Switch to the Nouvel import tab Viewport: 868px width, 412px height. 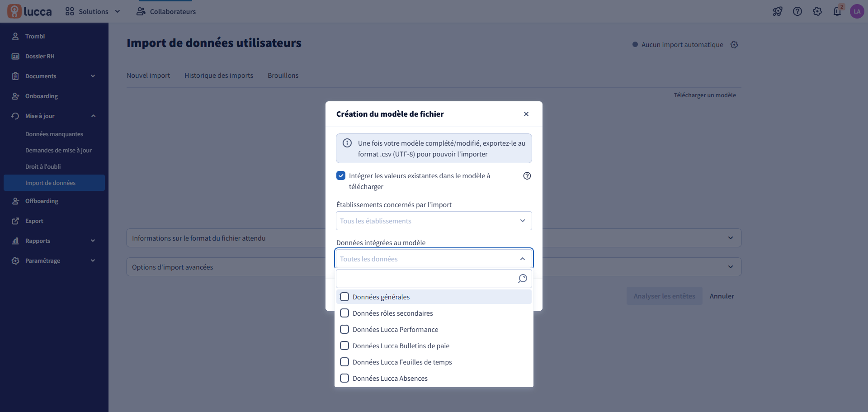coord(148,76)
